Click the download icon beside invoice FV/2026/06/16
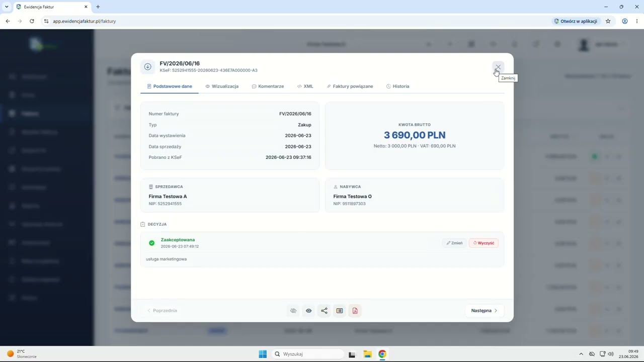644x362 pixels. (x=147, y=66)
